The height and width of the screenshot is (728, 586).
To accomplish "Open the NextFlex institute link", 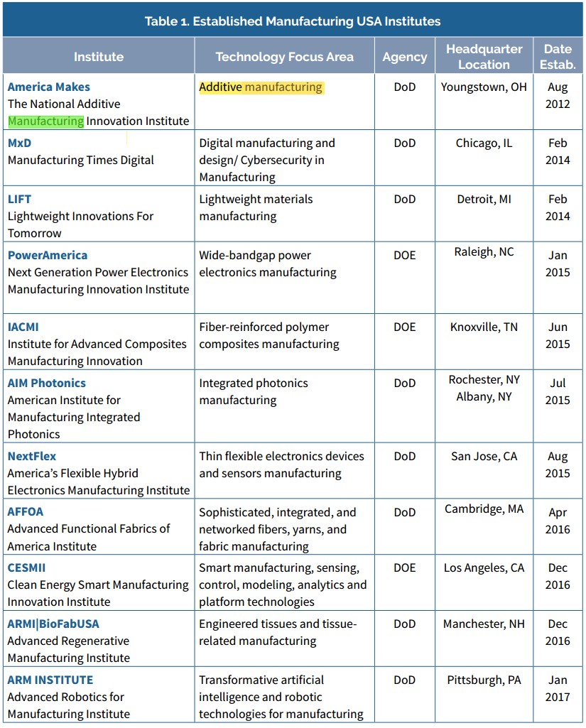I will pos(31,456).
